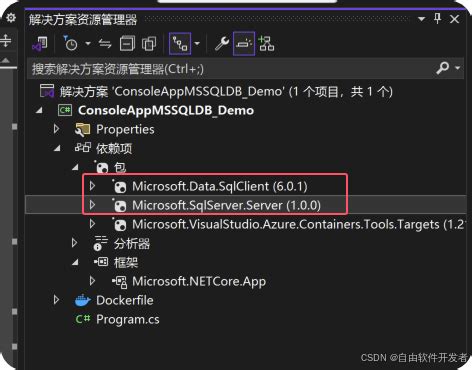Click the Properties folder wrench icon

(x=82, y=130)
